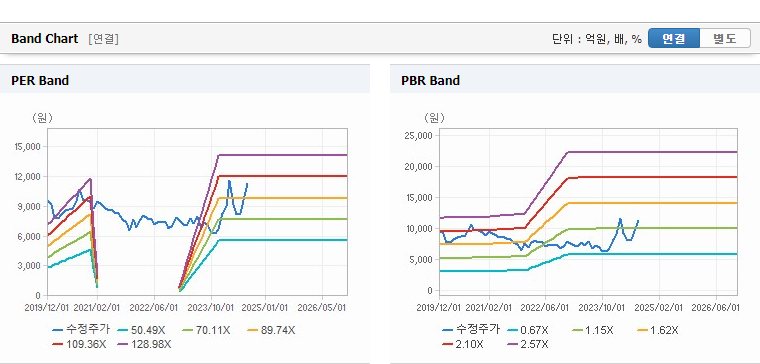760x364 pixels.
Task: Click the 25,000 axis label in PBR chart
Action: pos(418,135)
